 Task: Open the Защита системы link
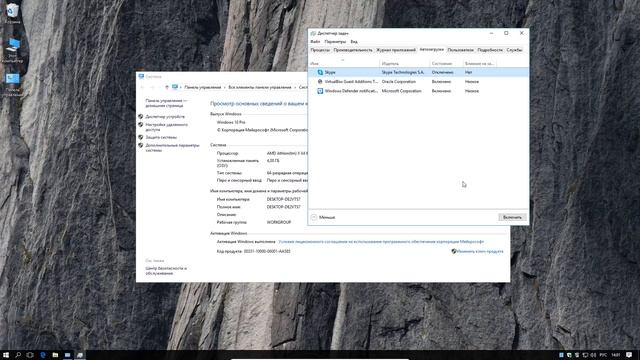pos(161,138)
